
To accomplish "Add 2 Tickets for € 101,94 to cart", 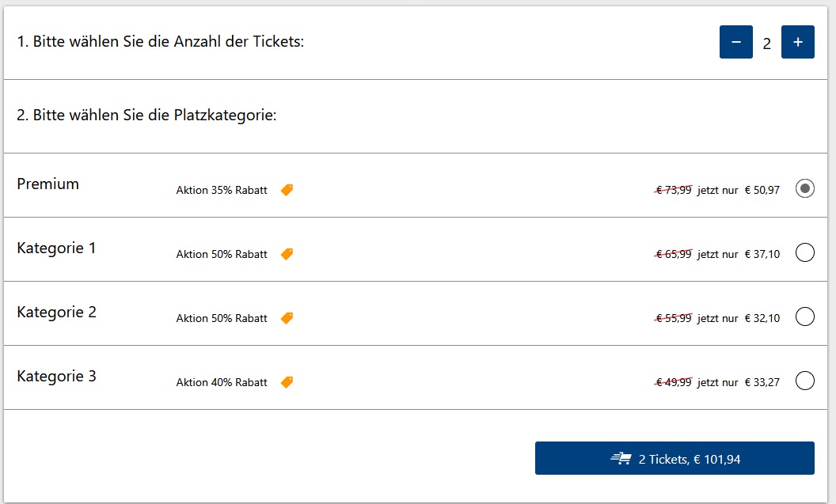I will tap(674, 459).
